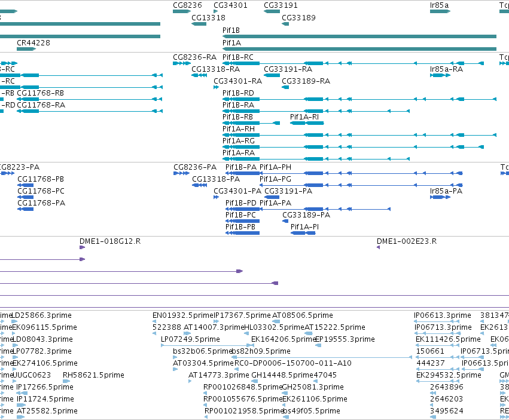This screenshot has width=509, height=420.
Task: Select EST AT08506.5prime
Action: coord(276,321)
